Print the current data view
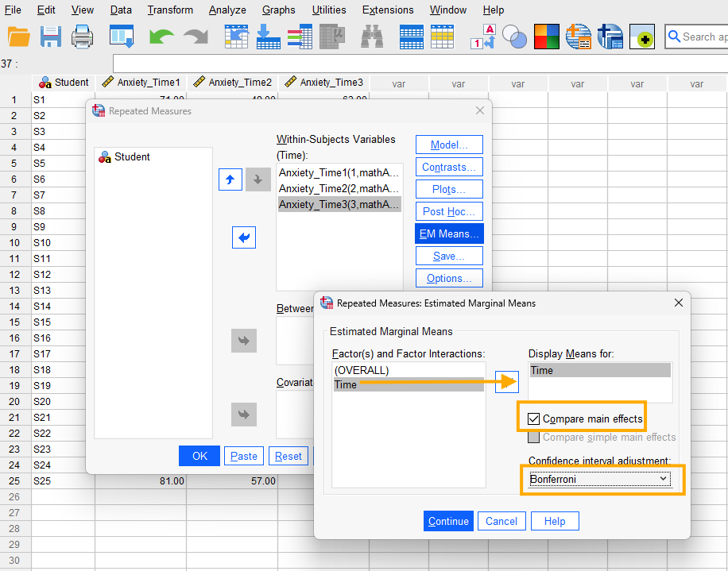Image resolution: width=728 pixels, height=571 pixels. pos(83,37)
